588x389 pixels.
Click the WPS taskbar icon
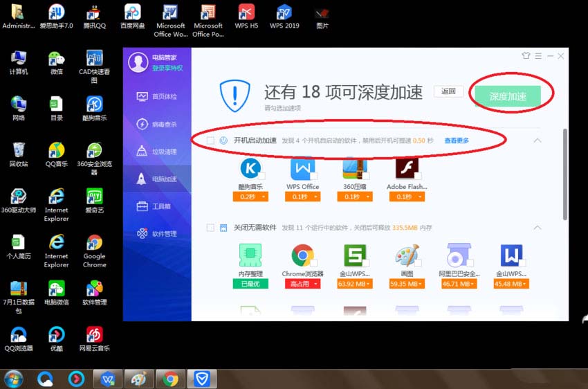pos(108,379)
